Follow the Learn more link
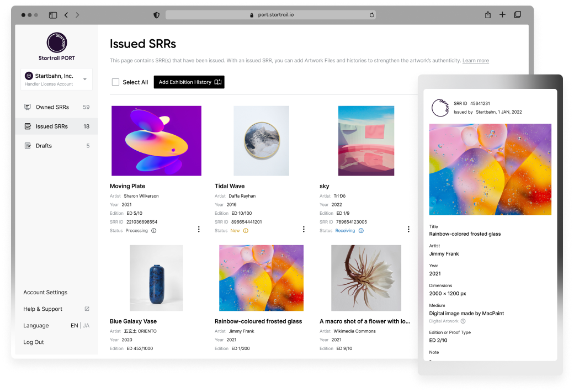This screenshot has height=392, width=574. point(475,61)
